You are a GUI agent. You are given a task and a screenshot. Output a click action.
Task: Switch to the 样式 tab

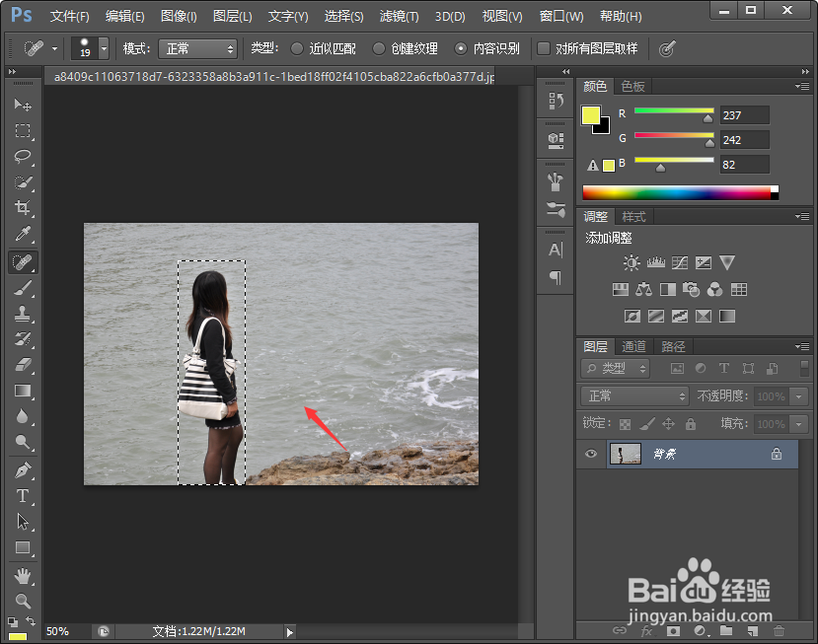point(633,216)
